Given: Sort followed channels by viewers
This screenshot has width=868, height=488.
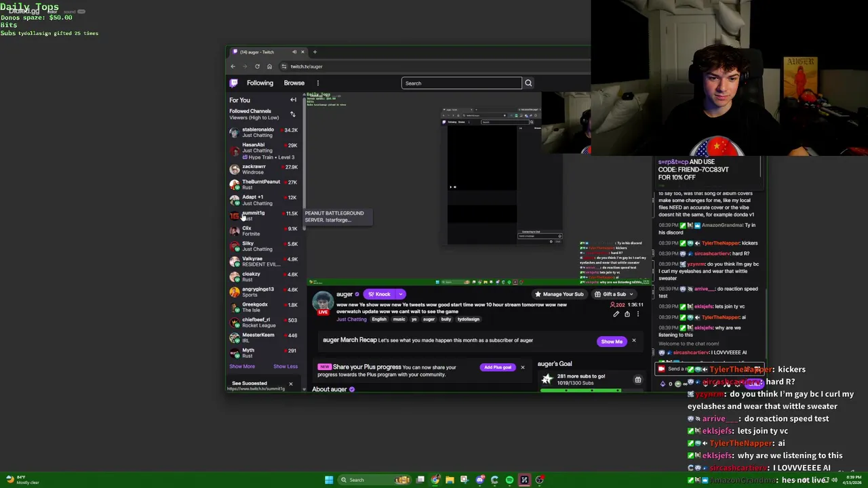Looking at the screenshot, I should click(292, 114).
